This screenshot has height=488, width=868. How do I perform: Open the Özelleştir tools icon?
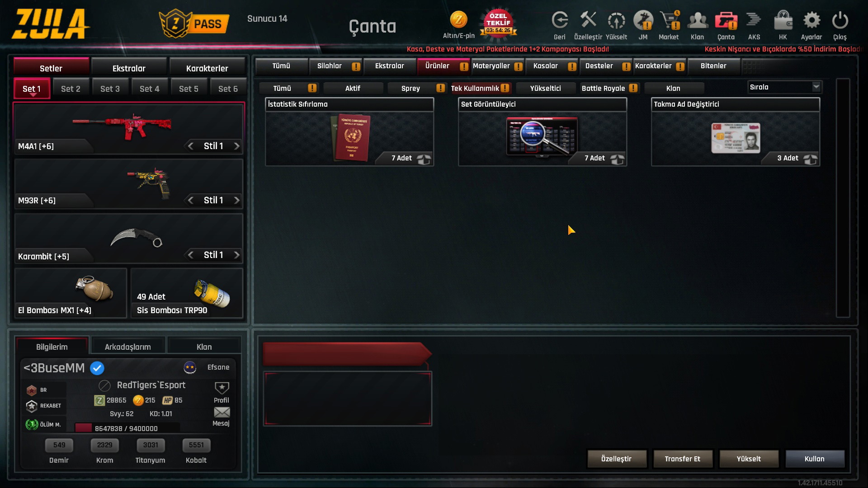point(588,21)
